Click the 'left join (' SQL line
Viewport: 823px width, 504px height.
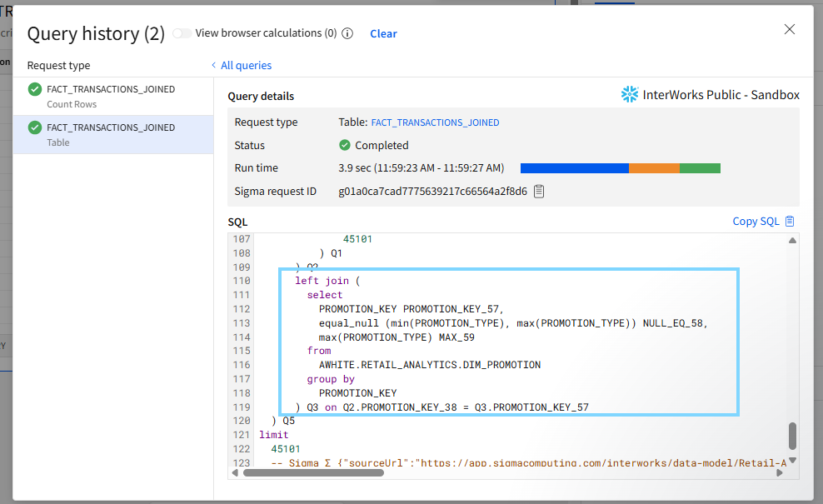pyautogui.click(x=327, y=281)
